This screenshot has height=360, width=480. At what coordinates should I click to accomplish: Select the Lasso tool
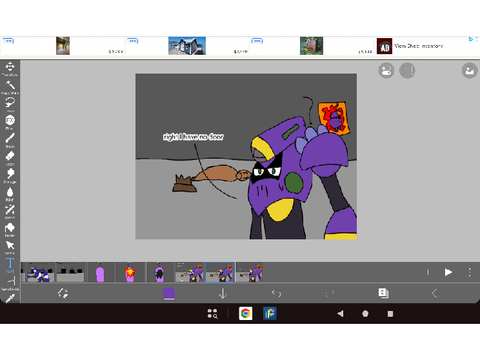[x=10, y=105]
